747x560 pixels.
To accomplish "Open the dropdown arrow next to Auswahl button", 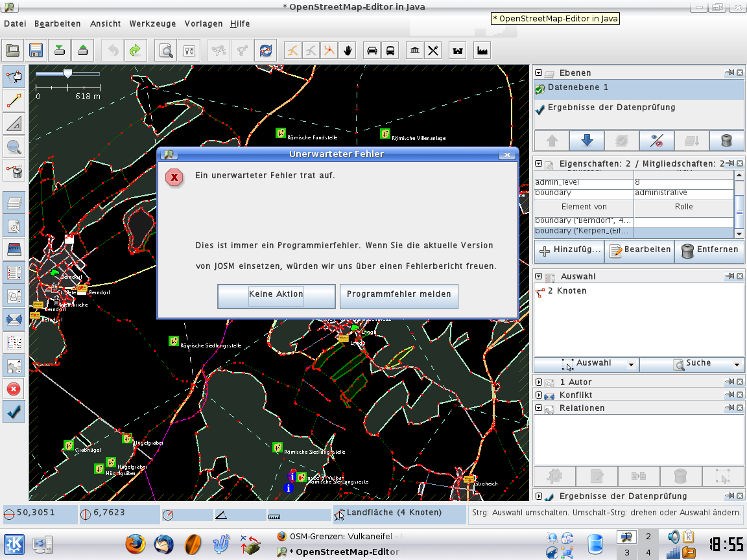I will coord(631,365).
